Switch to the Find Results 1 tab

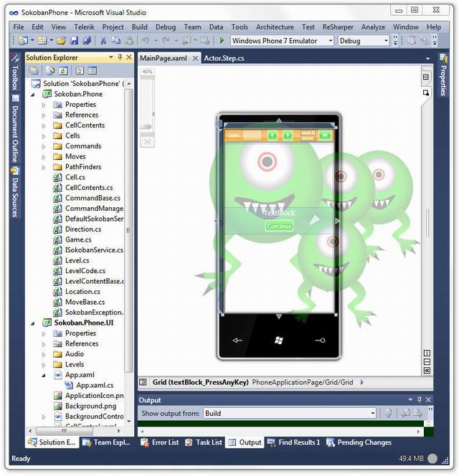click(x=293, y=442)
